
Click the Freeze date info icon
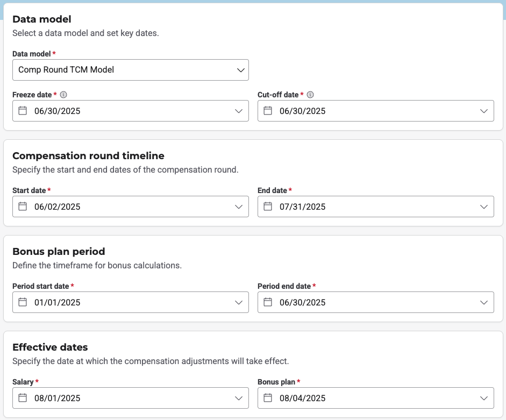[63, 95]
